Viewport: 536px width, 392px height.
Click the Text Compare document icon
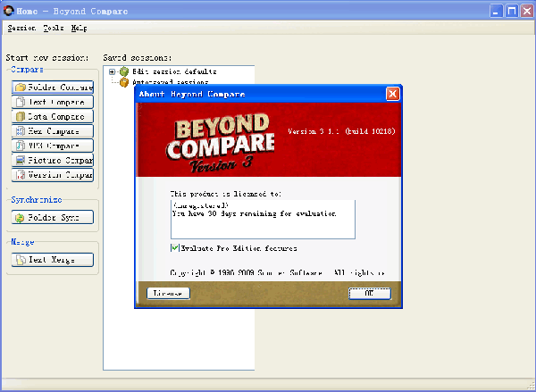coord(21,102)
